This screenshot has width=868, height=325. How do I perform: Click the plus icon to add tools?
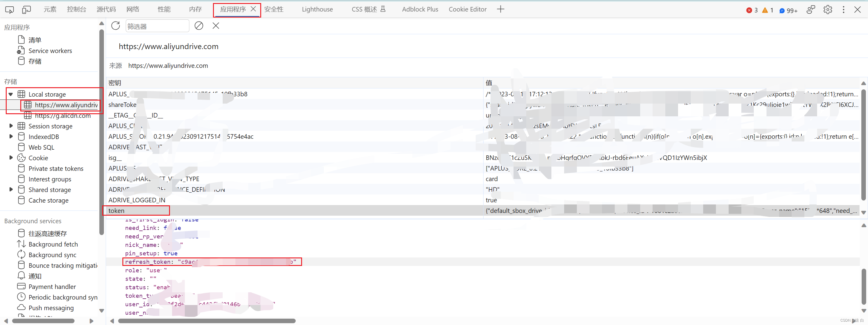[x=501, y=9]
